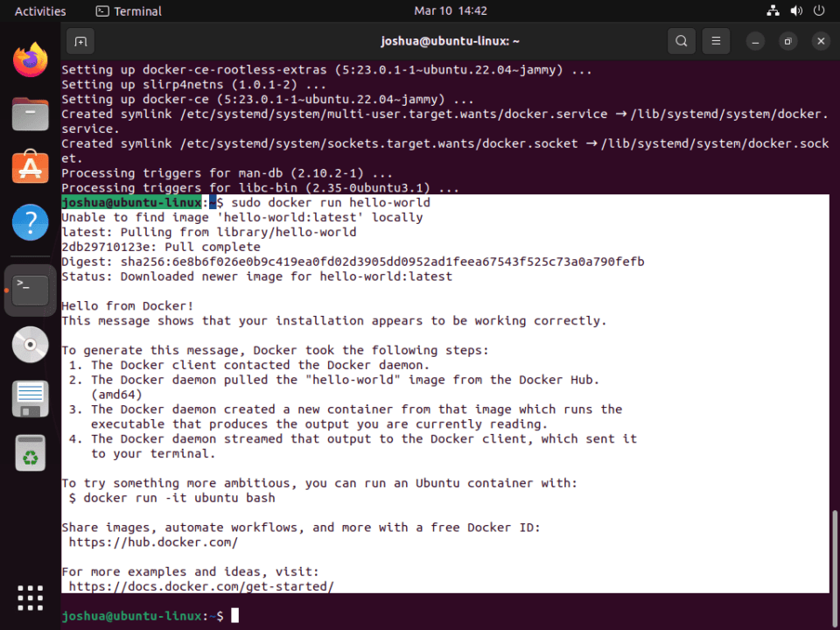Show Applications grid
Viewport: 840px width, 630px height.
click(31, 598)
